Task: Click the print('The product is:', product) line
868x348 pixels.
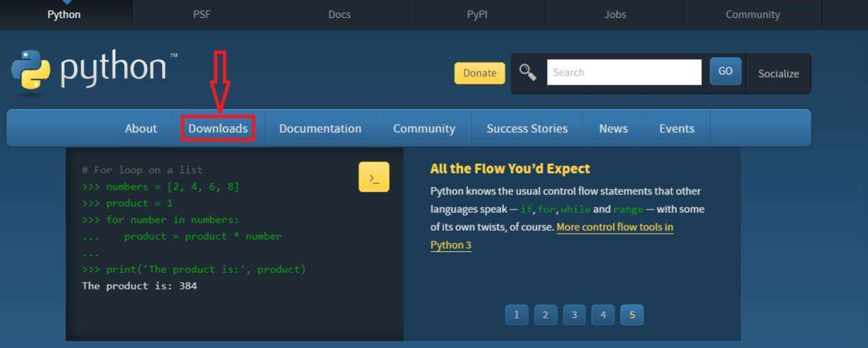Action: [x=194, y=269]
